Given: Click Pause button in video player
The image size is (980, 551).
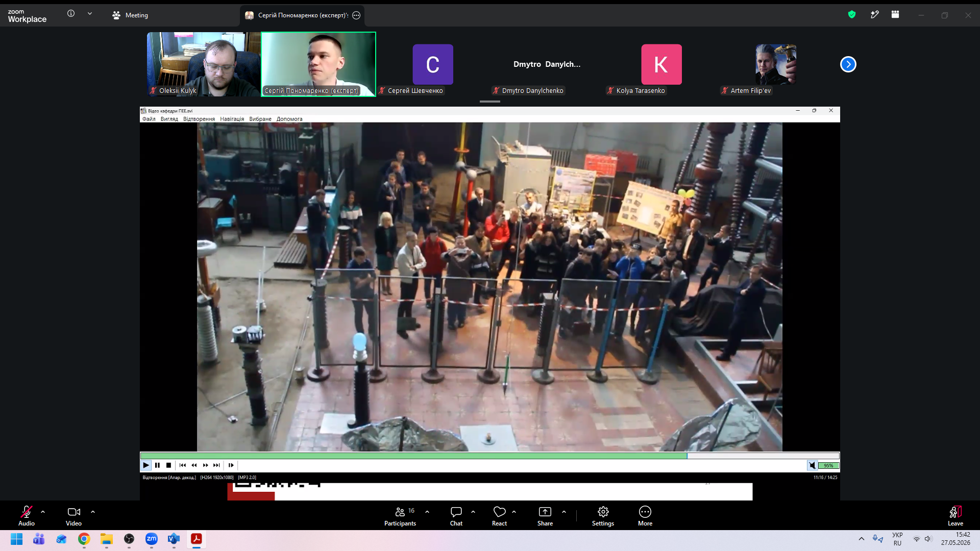Looking at the screenshot, I should (x=157, y=465).
